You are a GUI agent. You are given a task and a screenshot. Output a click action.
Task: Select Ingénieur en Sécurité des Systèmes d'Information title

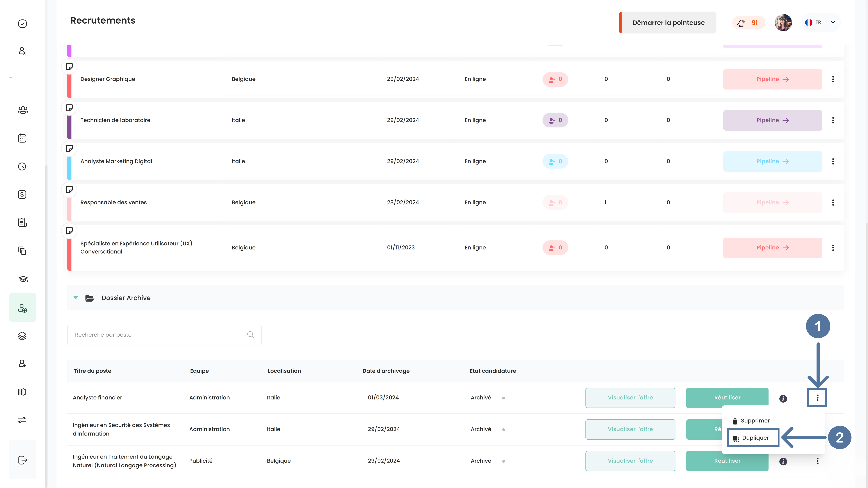121,429
